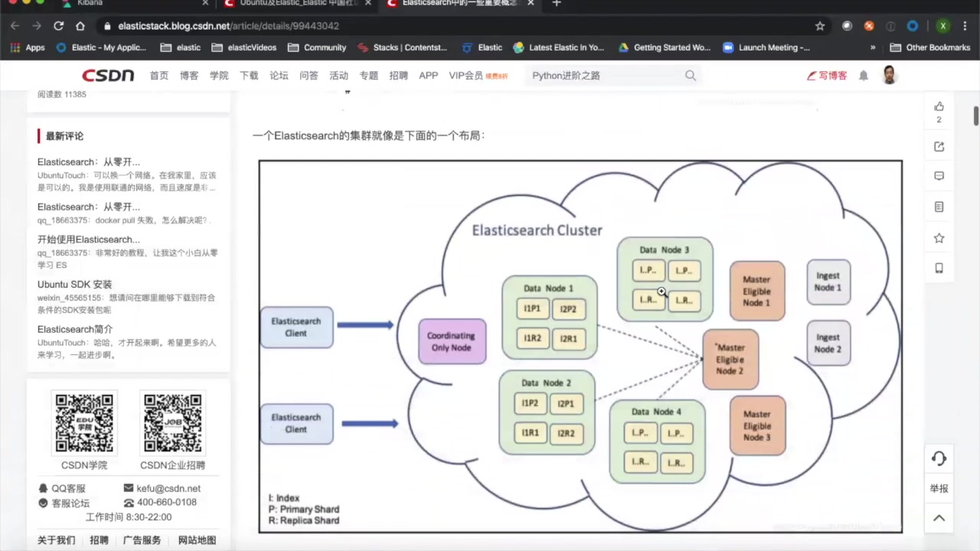Open Getting Started Wo... bookmark
This screenshot has height=551, width=980.
(665, 47)
